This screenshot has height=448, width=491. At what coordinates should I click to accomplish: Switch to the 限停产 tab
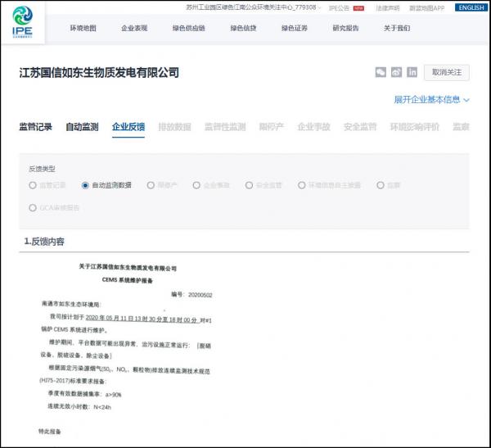(272, 127)
